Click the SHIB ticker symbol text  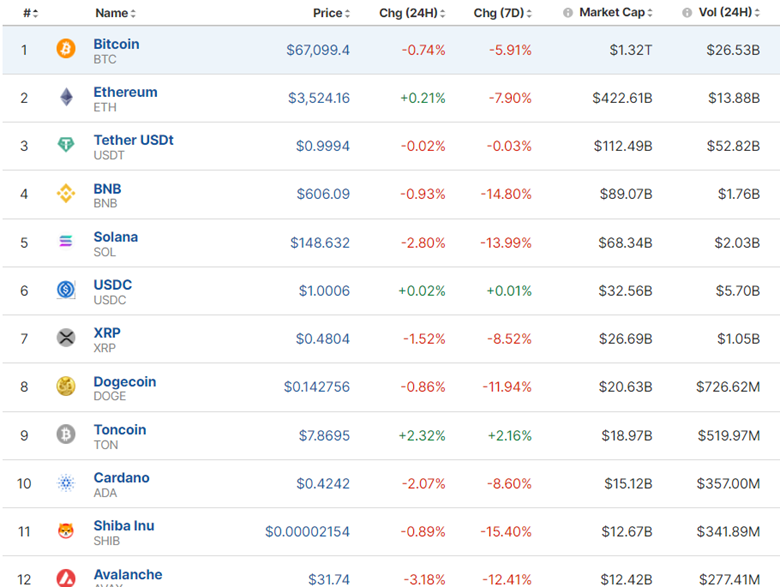pyautogui.click(x=107, y=541)
